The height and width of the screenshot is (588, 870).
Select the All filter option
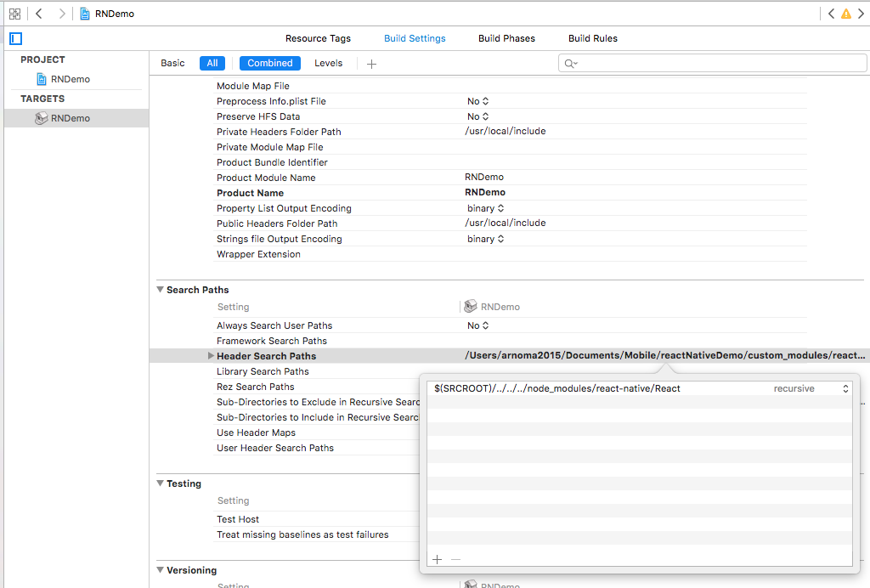pyautogui.click(x=212, y=63)
